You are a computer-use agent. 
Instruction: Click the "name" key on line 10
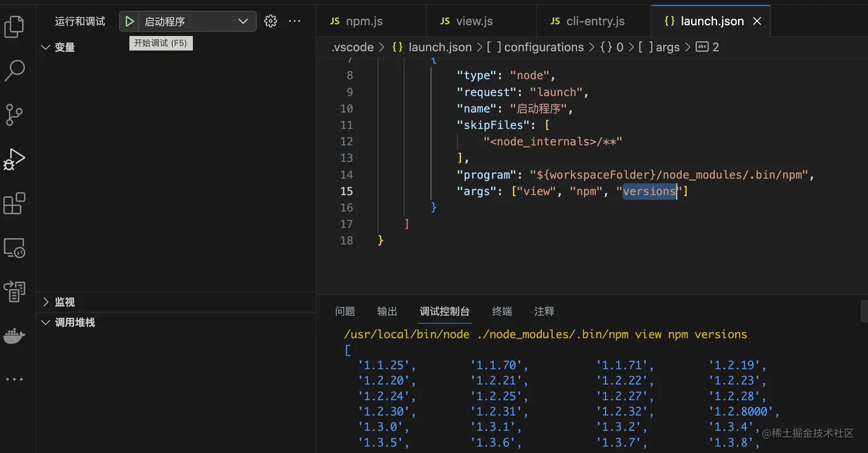click(476, 109)
